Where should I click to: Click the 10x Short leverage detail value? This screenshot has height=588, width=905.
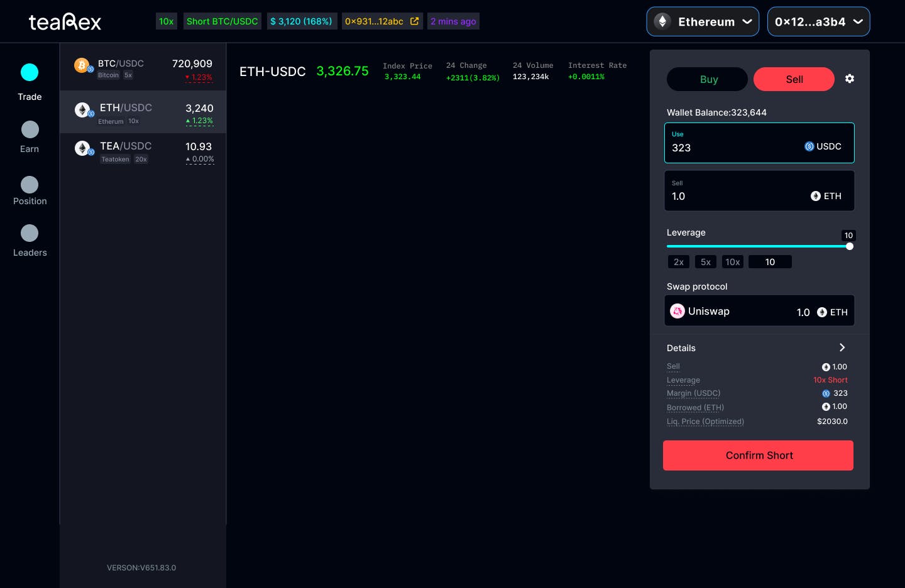click(830, 380)
